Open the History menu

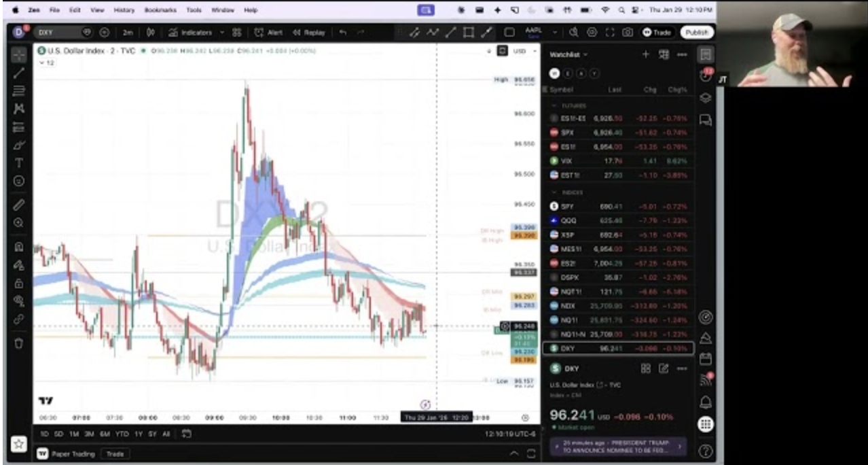124,10
